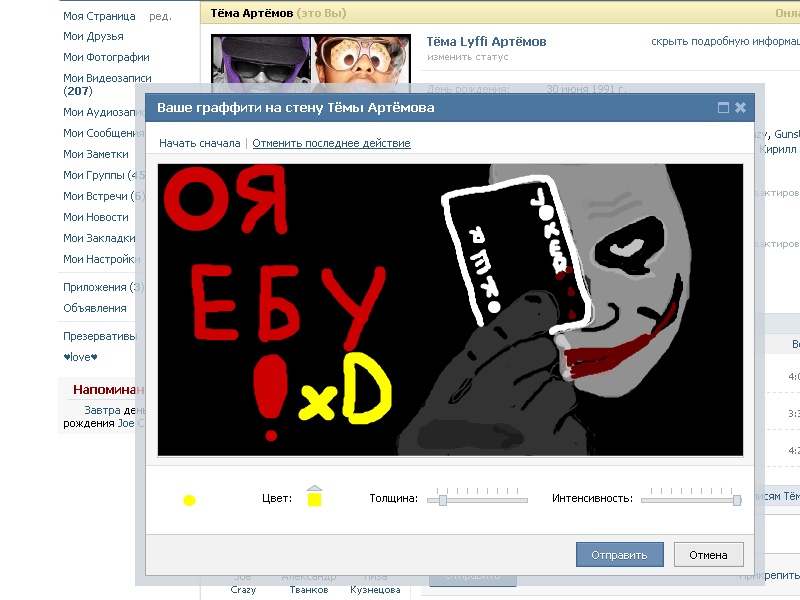Adjust the Интенсивность intensity slider handle

(x=737, y=501)
